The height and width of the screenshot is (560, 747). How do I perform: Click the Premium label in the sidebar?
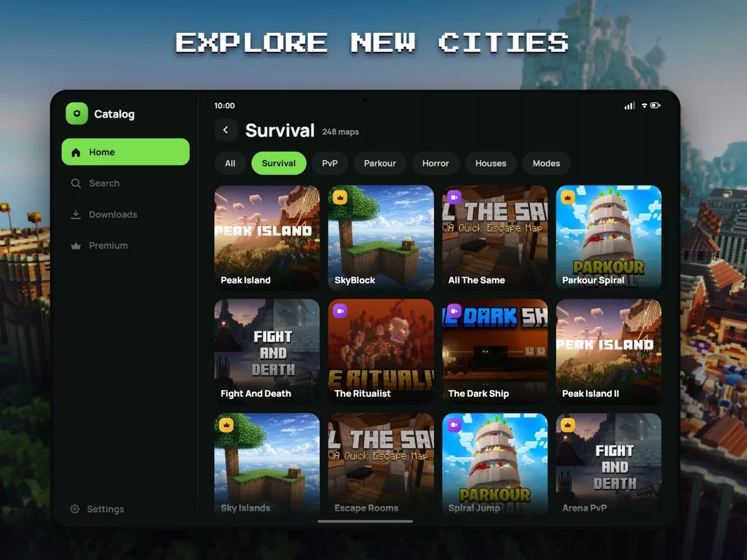coord(108,246)
